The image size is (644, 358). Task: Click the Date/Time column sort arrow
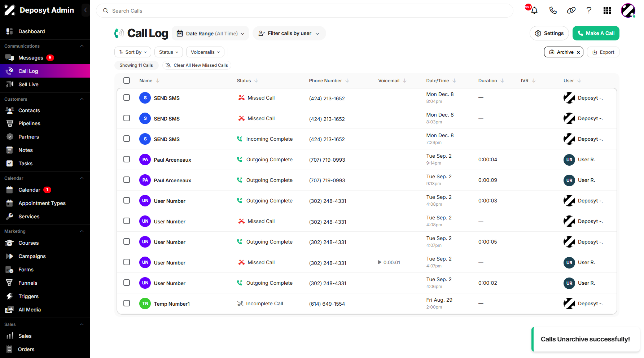(454, 81)
